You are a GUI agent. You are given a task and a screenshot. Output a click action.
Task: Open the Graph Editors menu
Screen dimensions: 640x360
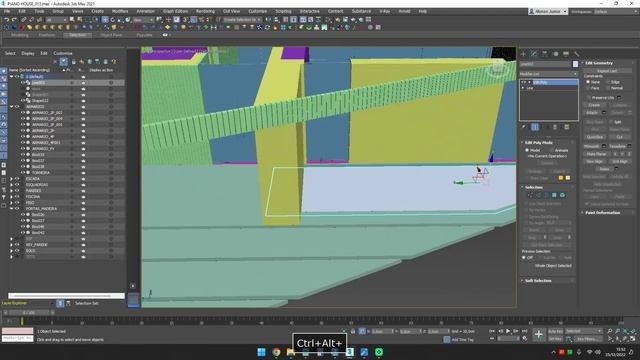[175, 11]
